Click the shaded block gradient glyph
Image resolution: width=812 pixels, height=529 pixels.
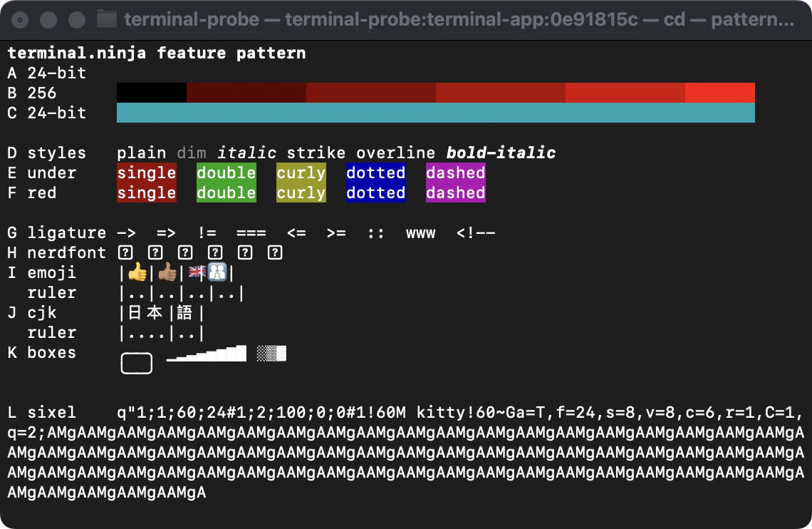coord(271,354)
